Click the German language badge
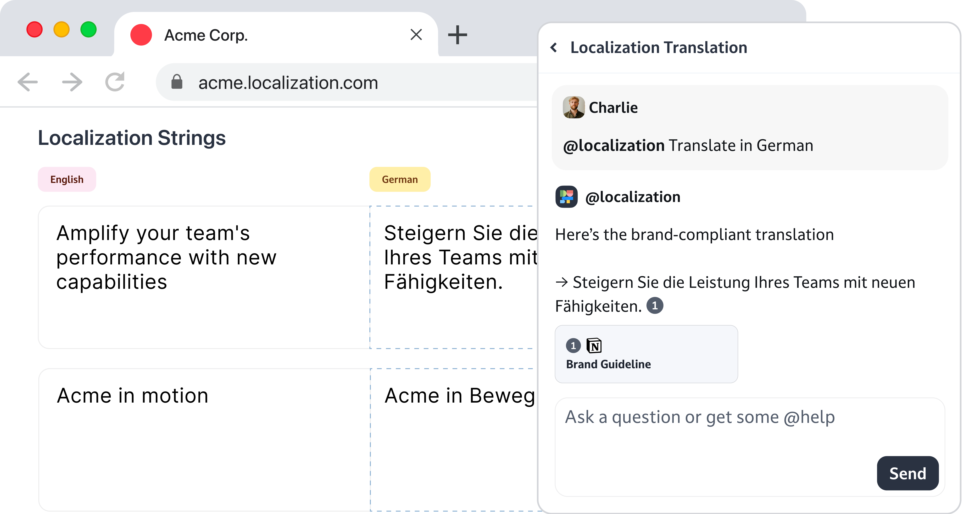980x514 pixels. point(400,179)
